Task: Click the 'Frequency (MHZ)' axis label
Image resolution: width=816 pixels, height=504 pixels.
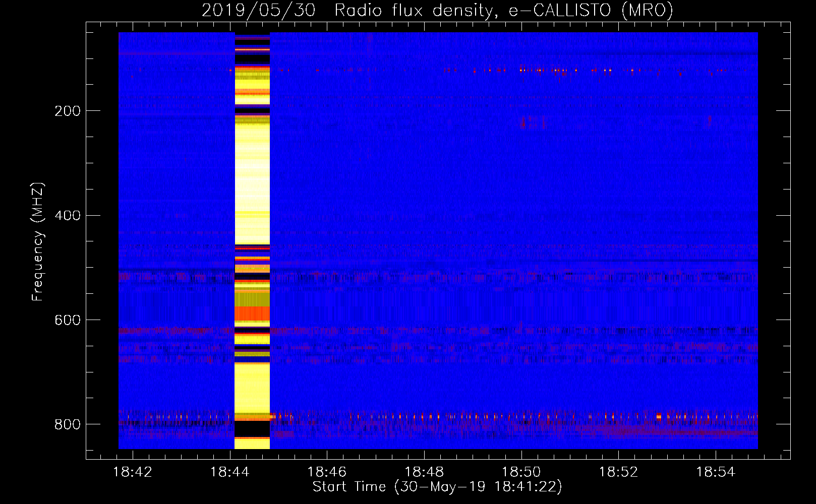Action: point(38,242)
